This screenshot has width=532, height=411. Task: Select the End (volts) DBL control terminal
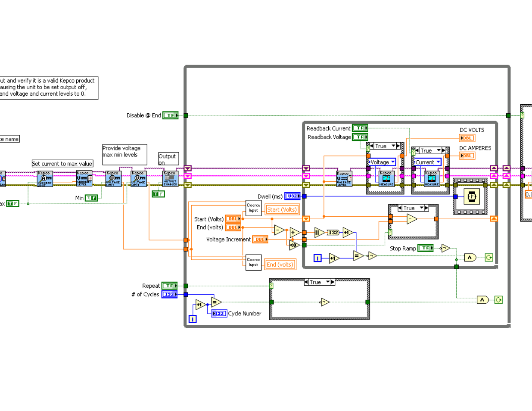pos(233,227)
